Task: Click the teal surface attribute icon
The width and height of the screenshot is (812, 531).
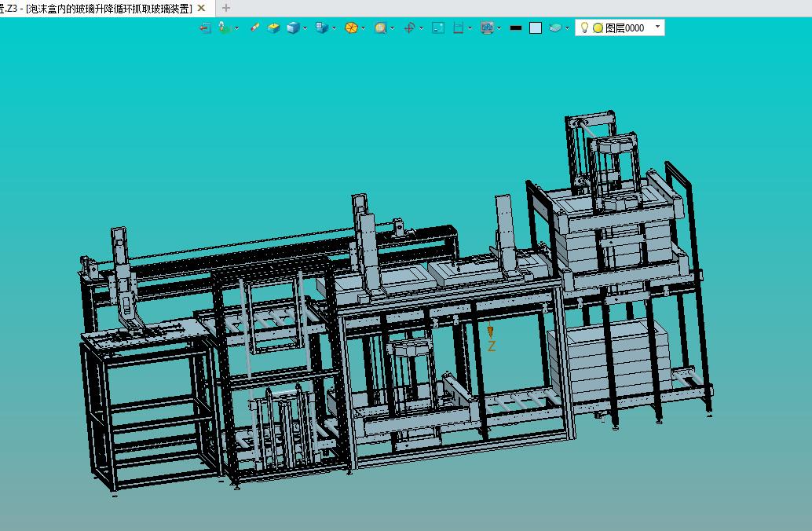Action: [555, 28]
